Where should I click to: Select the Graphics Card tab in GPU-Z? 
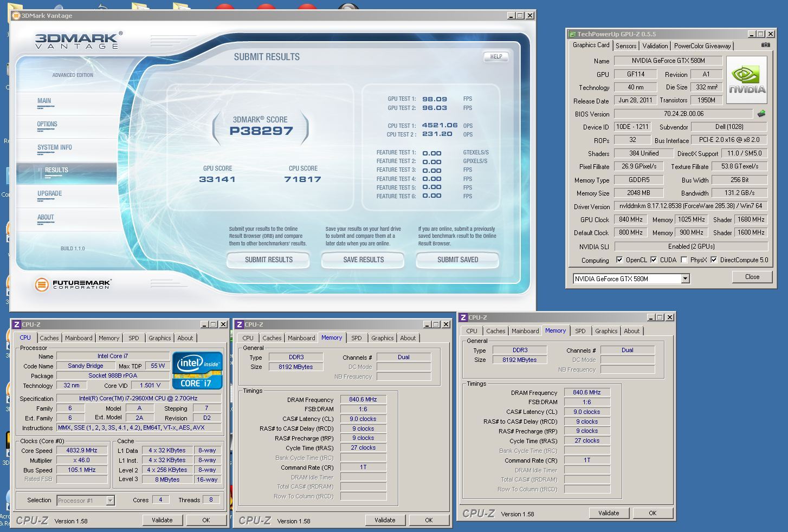click(591, 46)
